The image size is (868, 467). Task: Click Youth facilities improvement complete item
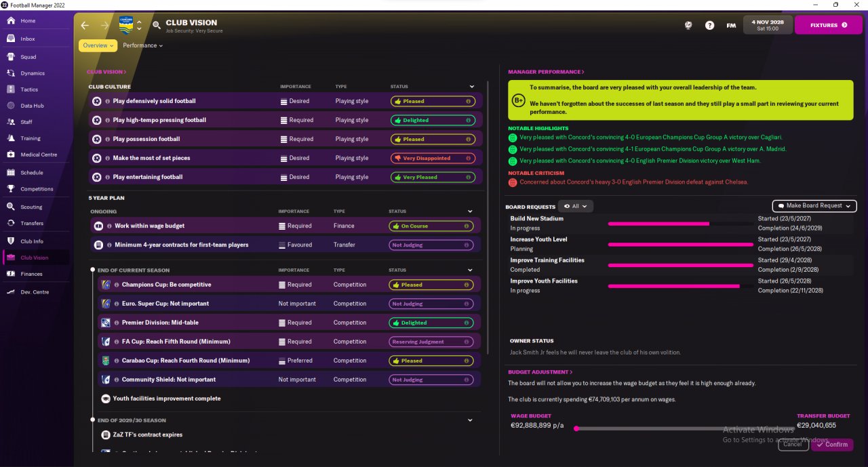[166, 399]
